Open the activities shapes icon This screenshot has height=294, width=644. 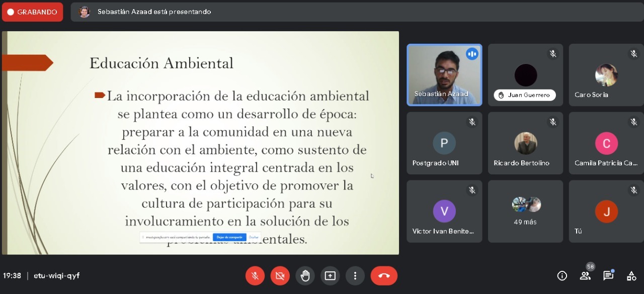631,275
